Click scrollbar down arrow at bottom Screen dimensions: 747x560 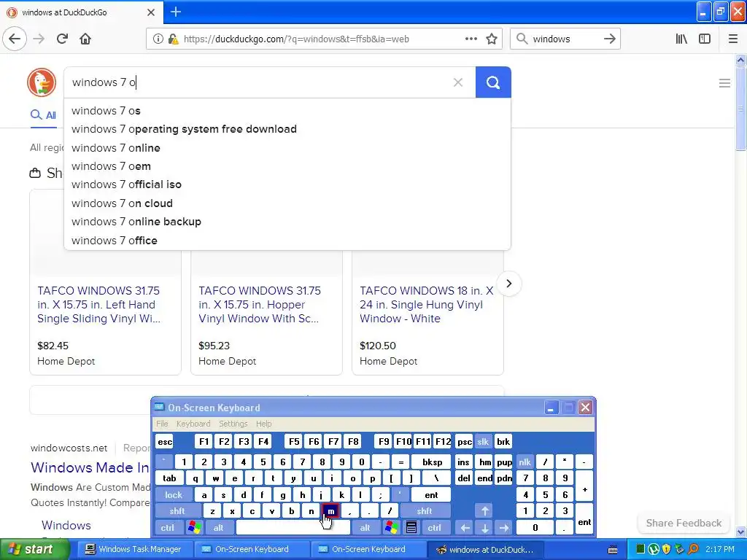[740, 532]
